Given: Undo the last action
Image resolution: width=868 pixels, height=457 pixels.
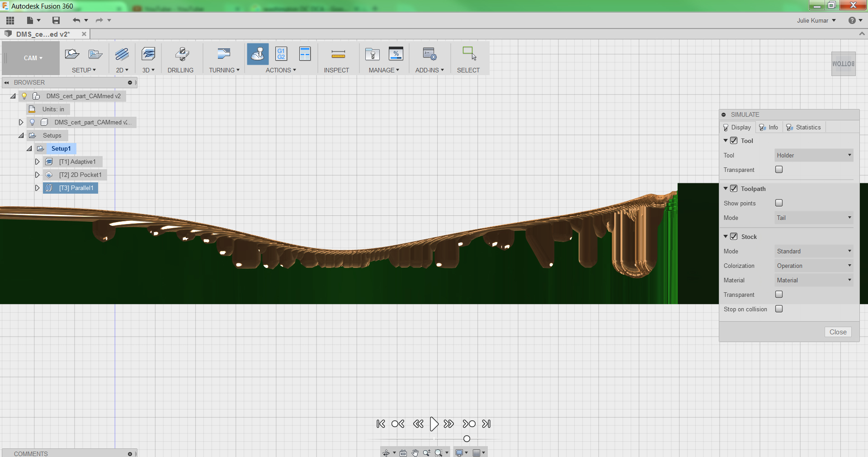Looking at the screenshot, I should 76,20.
